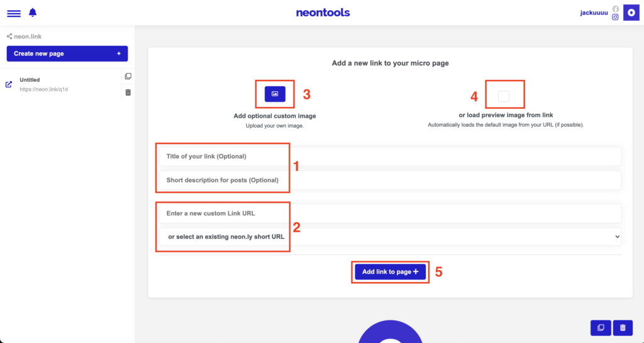The height and width of the screenshot is (343, 644).
Task: Open Untitled page external link icon
Action: [9, 84]
